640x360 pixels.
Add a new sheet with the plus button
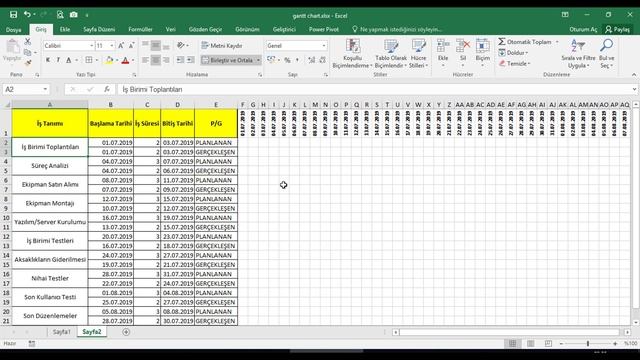(x=126, y=332)
